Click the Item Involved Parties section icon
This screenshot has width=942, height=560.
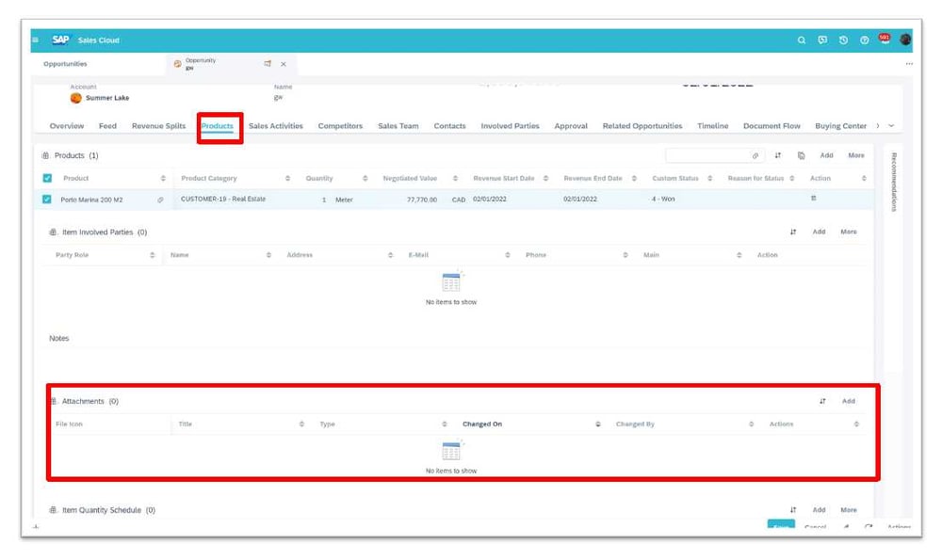coord(53,232)
